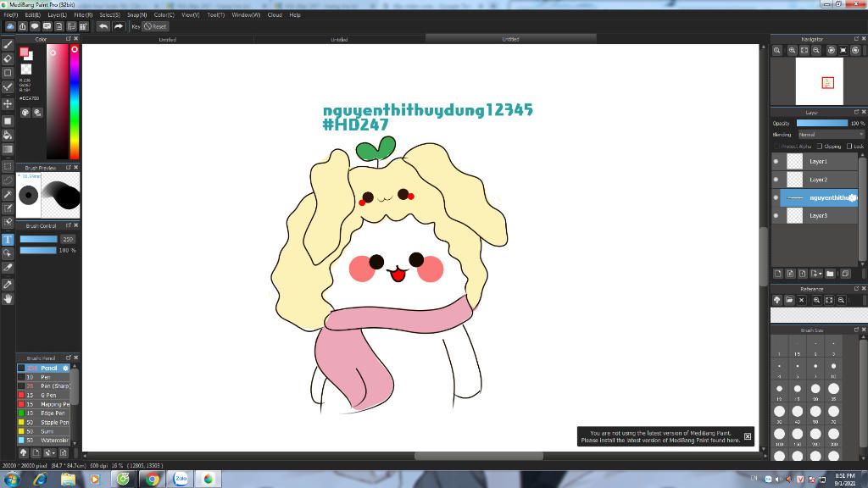Open reference image folder icon

pos(789,301)
